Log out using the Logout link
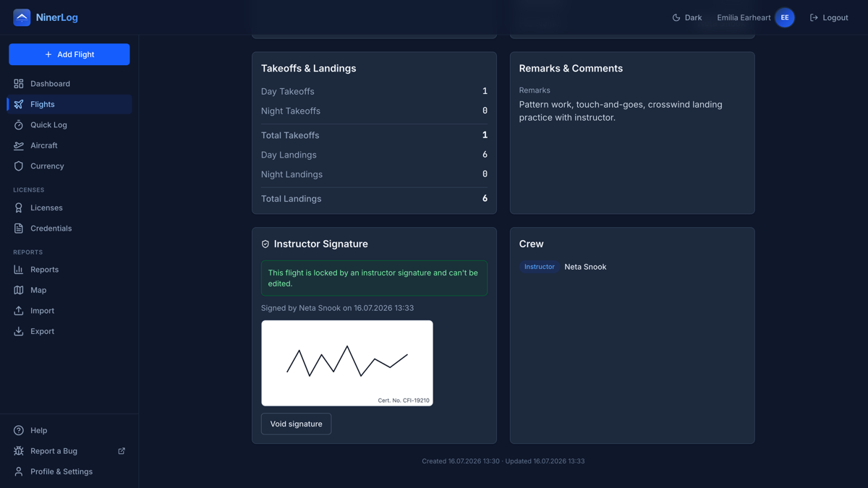 coord(829,17)
